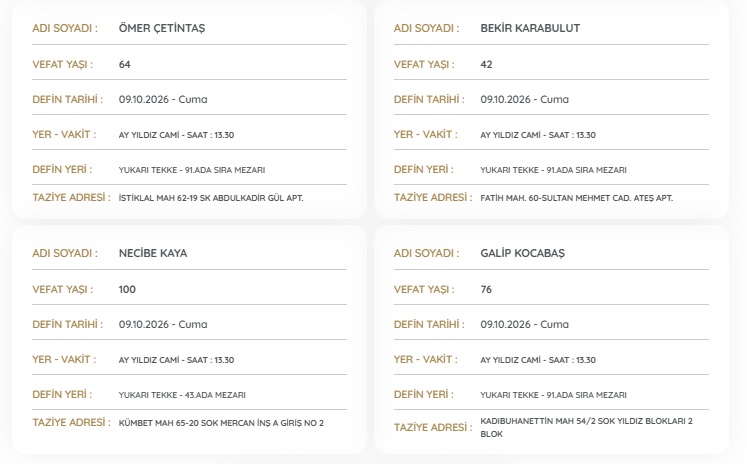
Task: Click YUKARI TEKKE - 43.ADA MEZARI text
Action: pyautogui.click(x=182, y=394)
